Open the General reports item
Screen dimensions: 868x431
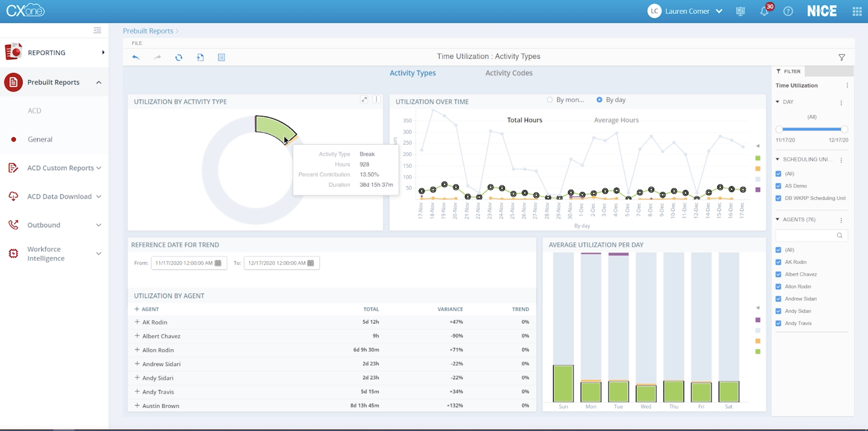coord(40,139)
